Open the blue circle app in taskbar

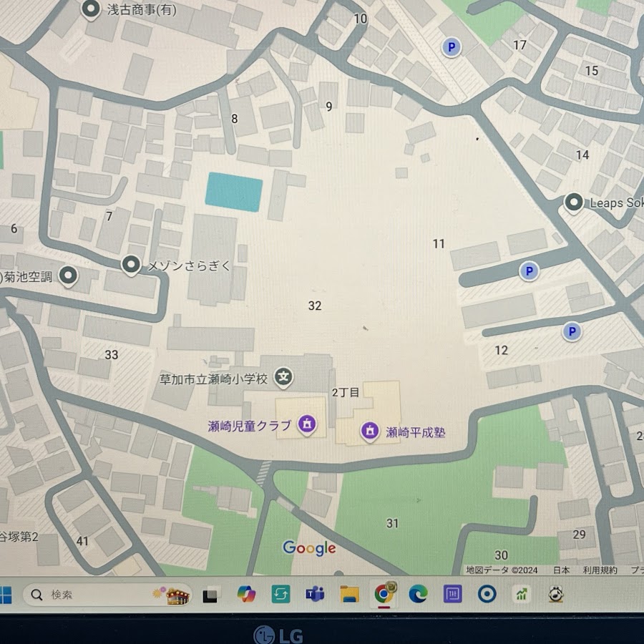(487, 594)
